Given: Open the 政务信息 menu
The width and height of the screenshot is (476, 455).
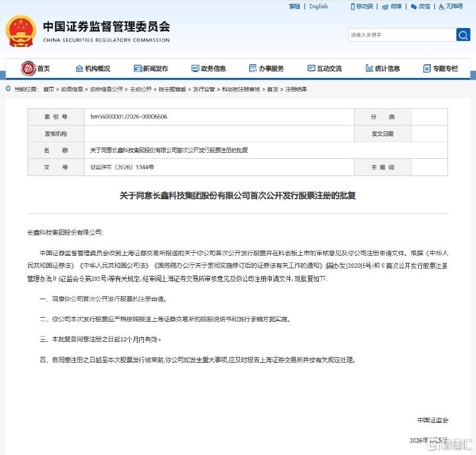Looking at the screenshot, I should click(x=213, y=68).
